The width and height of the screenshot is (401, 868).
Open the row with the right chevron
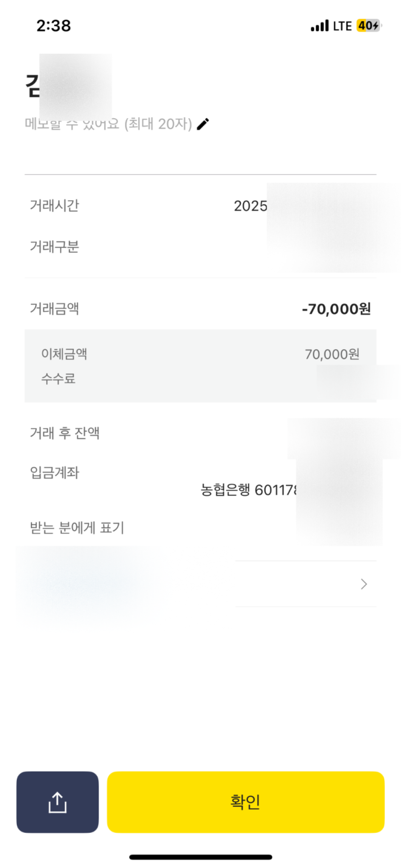click(364, 584)
